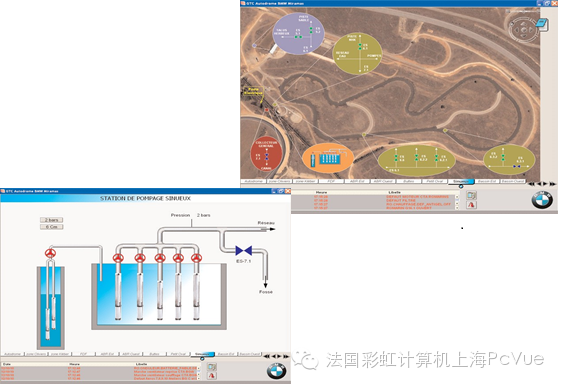Click BMW logo in pumping station window
This screenshot has width=561, height=387.
pos(276,371)
